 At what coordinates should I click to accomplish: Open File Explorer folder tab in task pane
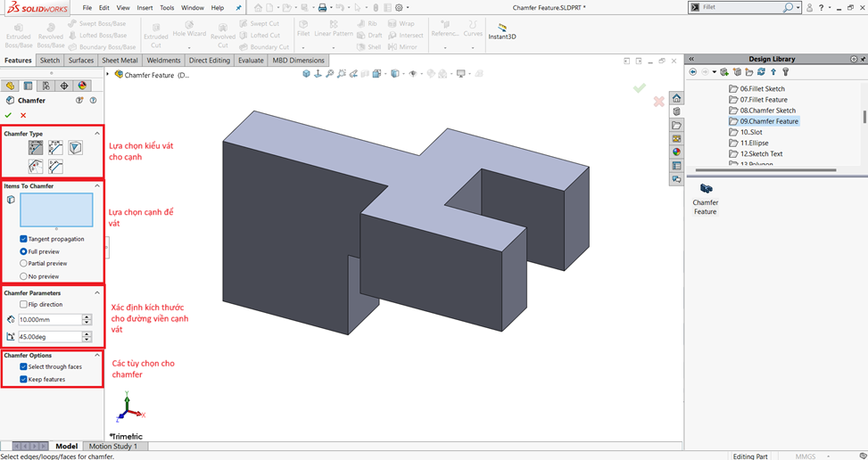click(676, 126)
